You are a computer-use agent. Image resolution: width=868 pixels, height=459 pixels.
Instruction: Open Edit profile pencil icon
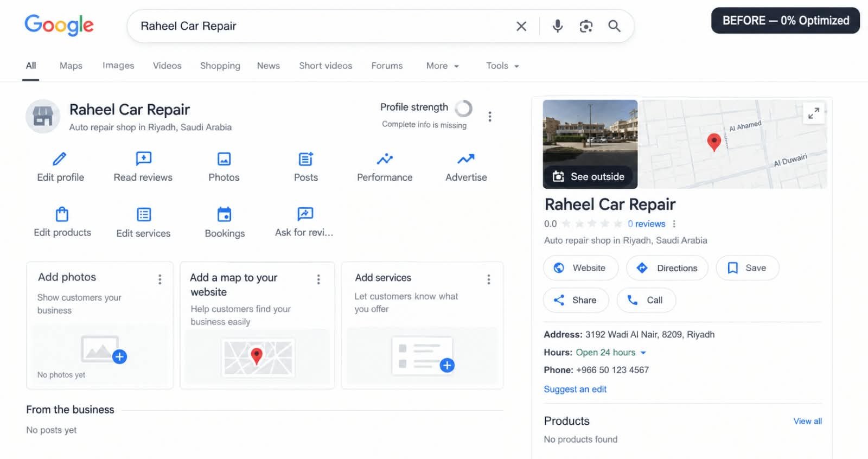[60, 159]
